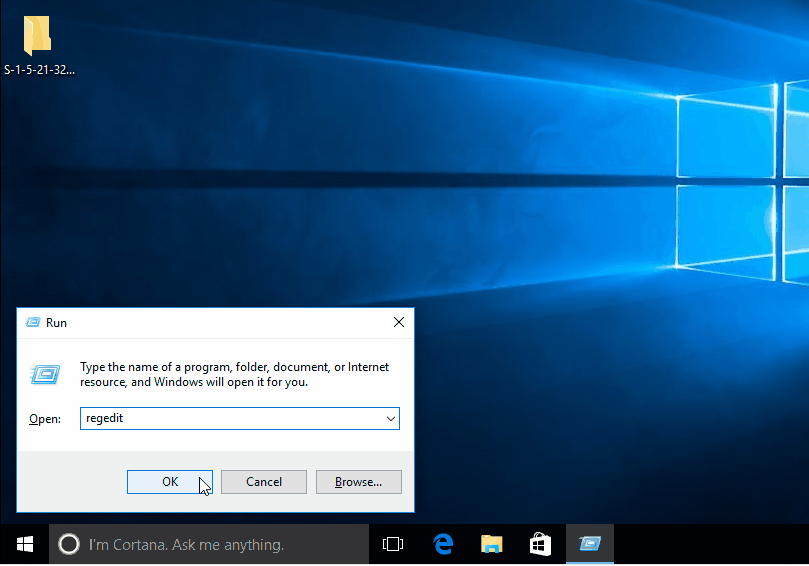Open the Windows Store taskbar icon
Viewport: 809px width, 566px height.
[x=540, y=545]
